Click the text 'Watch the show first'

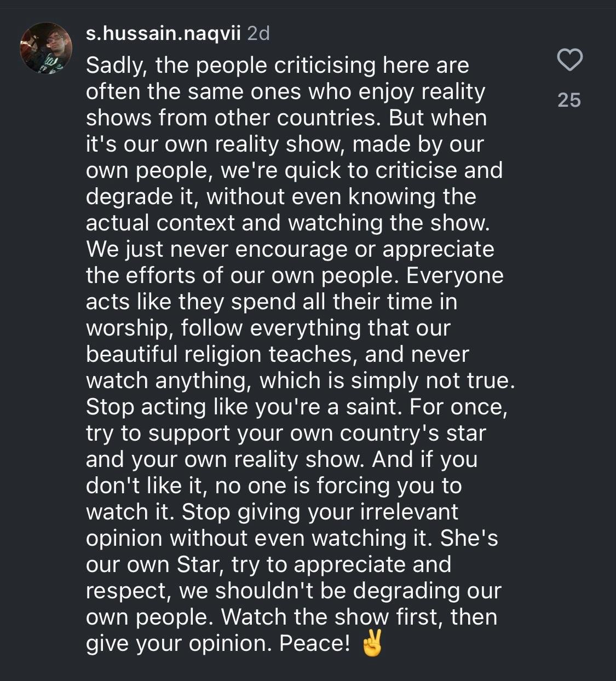pyautogui.click(x=332, y=617)
